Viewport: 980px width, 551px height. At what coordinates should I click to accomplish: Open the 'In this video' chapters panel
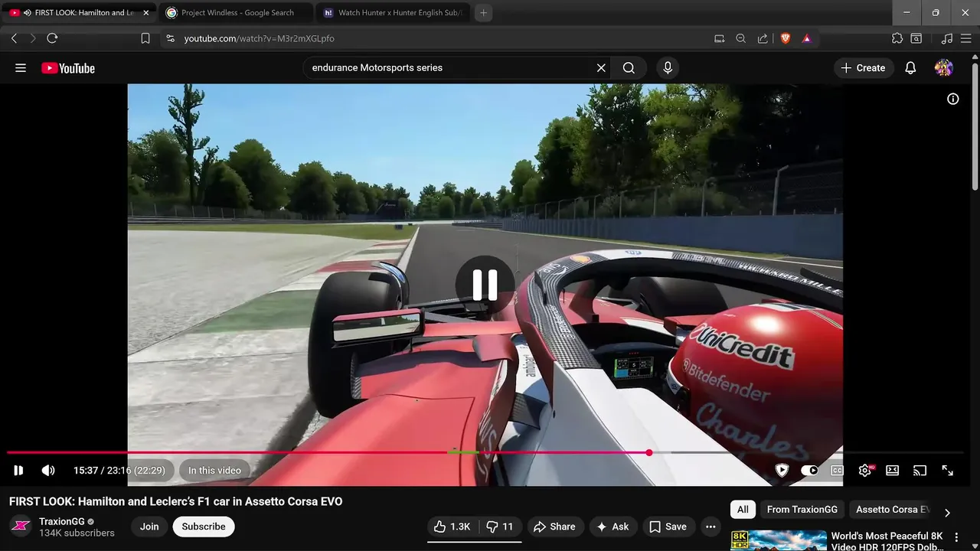click(x=214, y=471)
